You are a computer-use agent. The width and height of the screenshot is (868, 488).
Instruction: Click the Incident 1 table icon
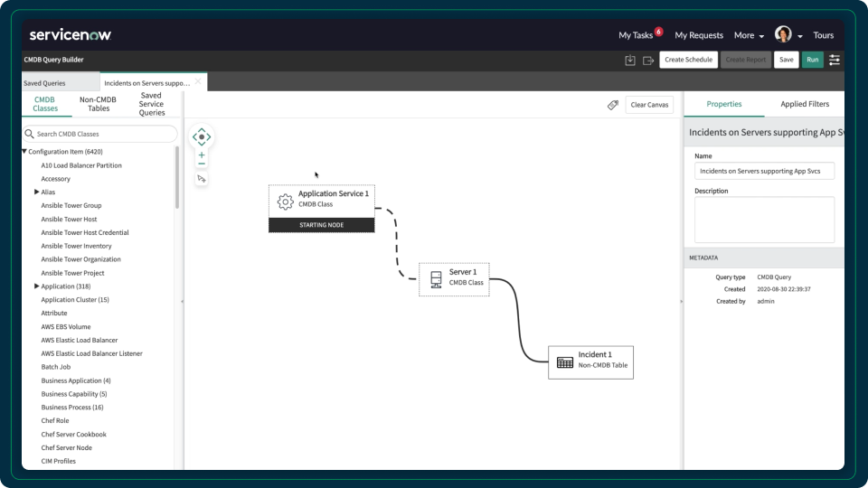pyautogui.click(x=564, y=362)
